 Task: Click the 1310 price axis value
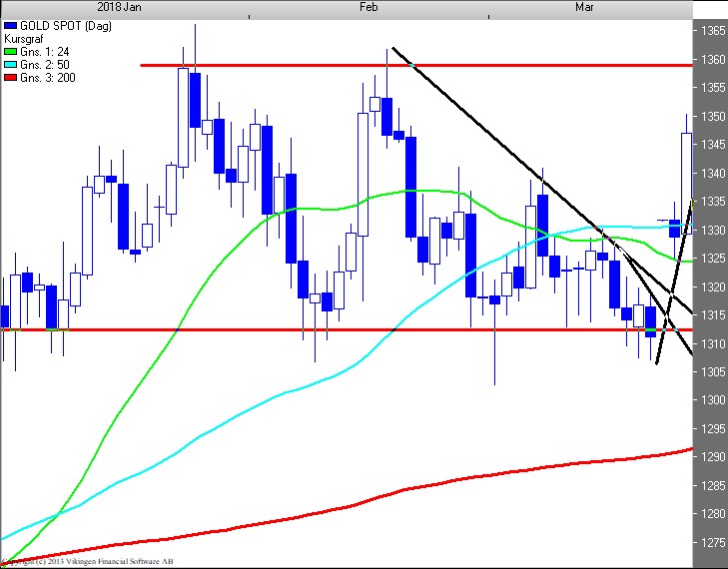click(x=713, y=344)
